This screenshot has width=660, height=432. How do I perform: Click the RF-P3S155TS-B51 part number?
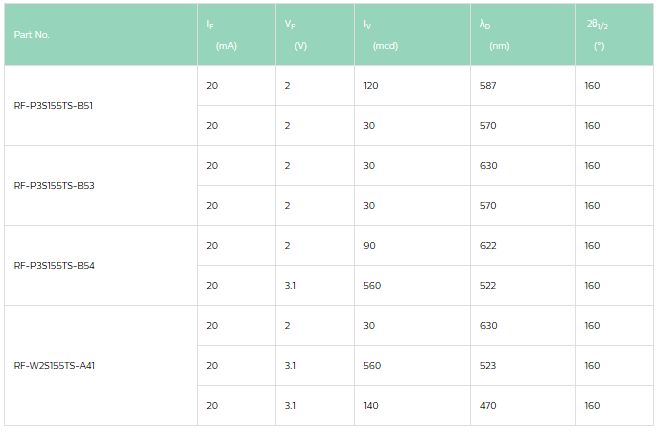pyautogui.click(x=54, y=106)
